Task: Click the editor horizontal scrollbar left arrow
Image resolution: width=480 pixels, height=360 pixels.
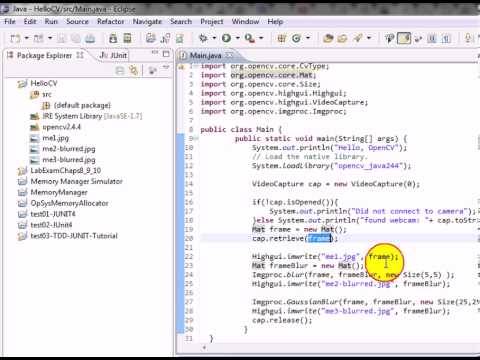Action: (204, 348)
